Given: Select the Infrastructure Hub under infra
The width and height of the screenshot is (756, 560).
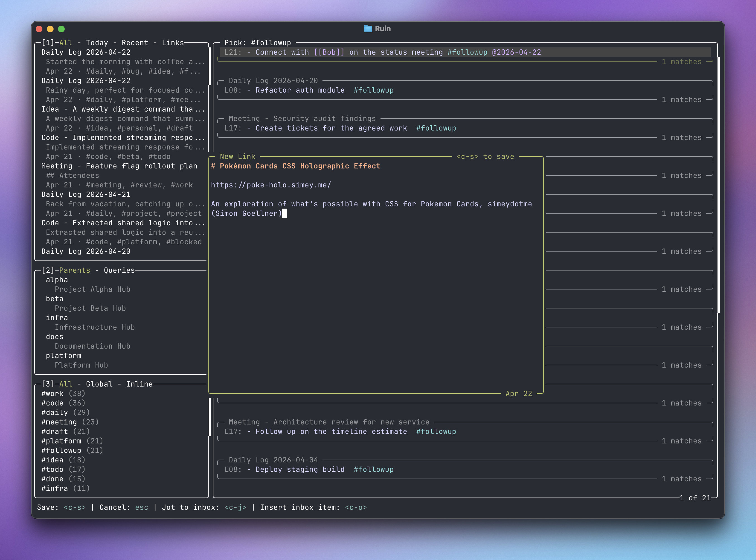Looking at the screenshot, I should 95,327.
